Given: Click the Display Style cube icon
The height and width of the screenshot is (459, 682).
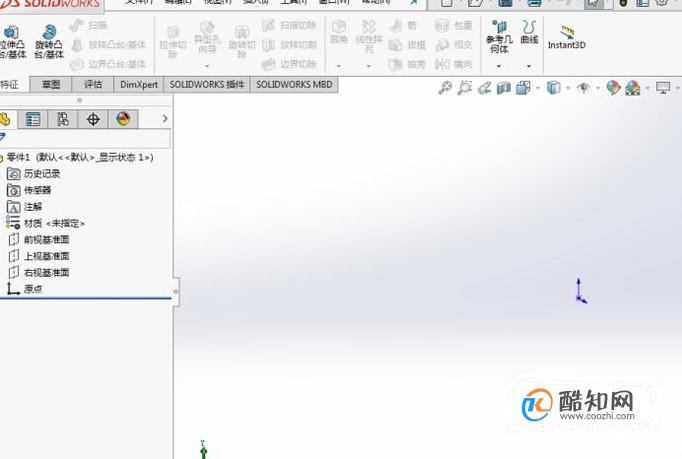Looking at the screenshot, I should (x=553, y=88).
